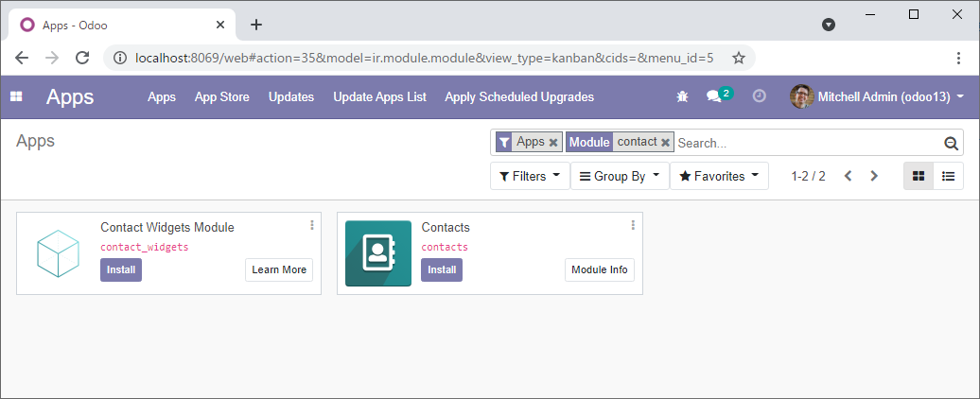View site information icon in address bar
980x399 pixels.
point(120,58)
